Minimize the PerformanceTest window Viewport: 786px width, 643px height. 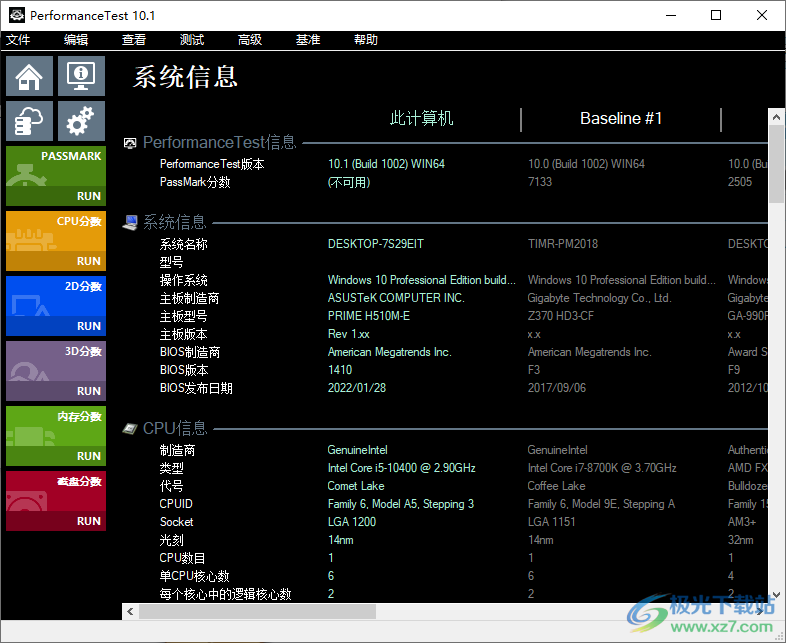pyautogui.click(x=671, y=16)
